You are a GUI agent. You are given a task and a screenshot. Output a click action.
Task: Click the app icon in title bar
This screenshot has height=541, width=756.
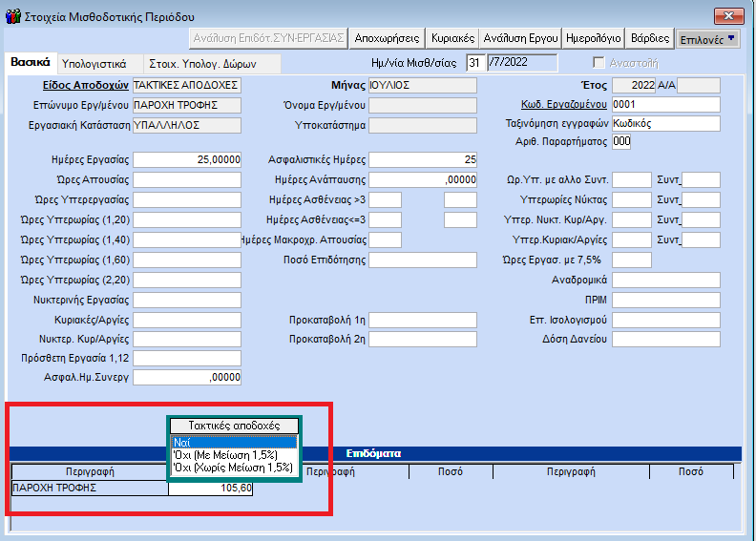tap(10, 16)
